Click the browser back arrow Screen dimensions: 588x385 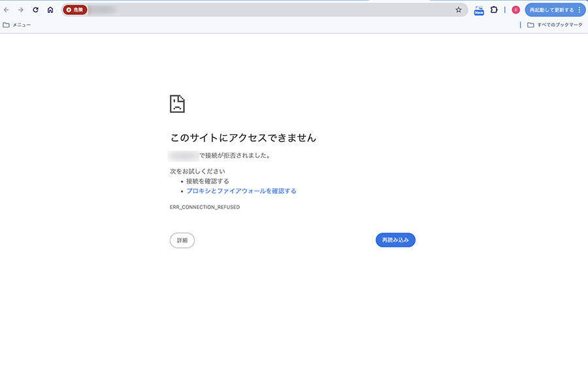(x=7, y=10)
